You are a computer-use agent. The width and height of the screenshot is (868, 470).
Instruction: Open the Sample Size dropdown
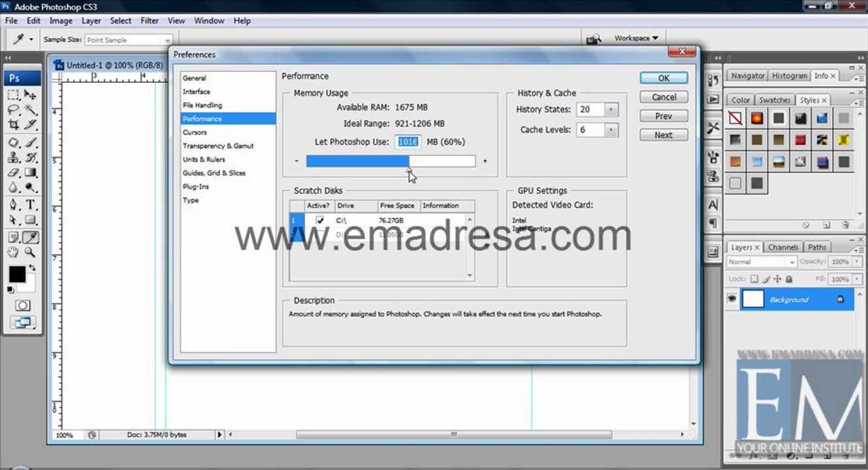tap(129, 40)
